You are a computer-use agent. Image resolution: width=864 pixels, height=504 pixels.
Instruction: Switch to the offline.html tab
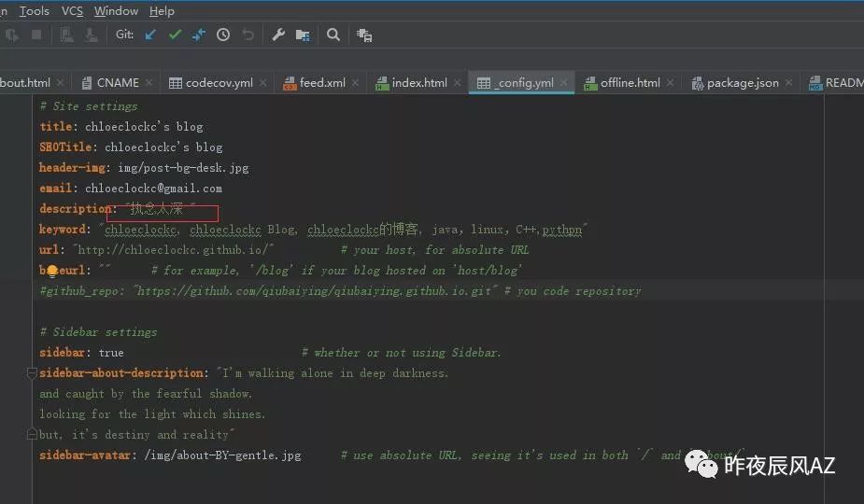(630, 83)
